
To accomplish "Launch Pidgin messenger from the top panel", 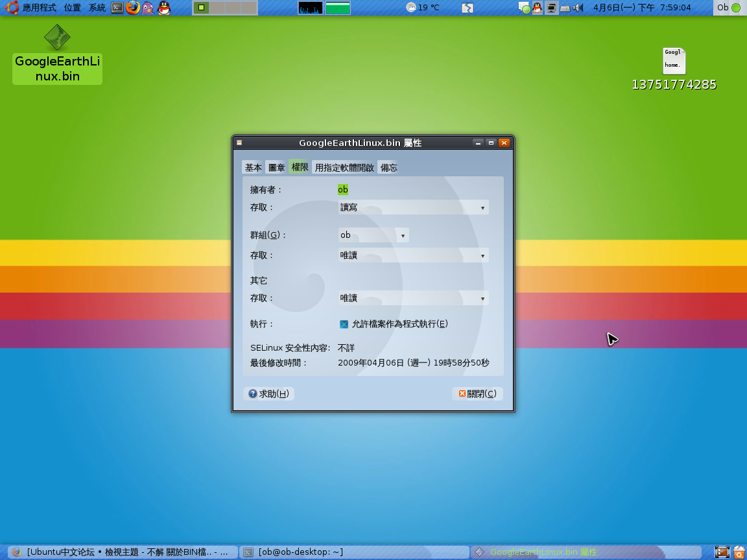I will point(148,8).
